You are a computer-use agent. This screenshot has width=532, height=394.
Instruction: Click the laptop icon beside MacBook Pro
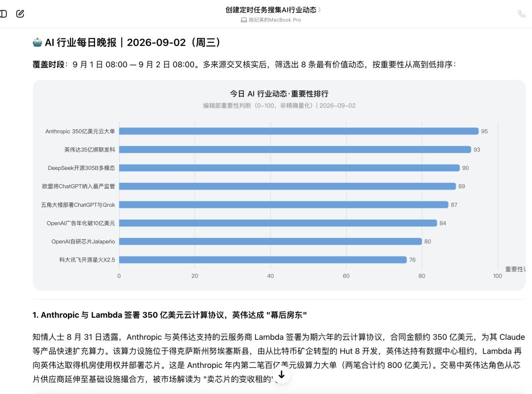244,20
